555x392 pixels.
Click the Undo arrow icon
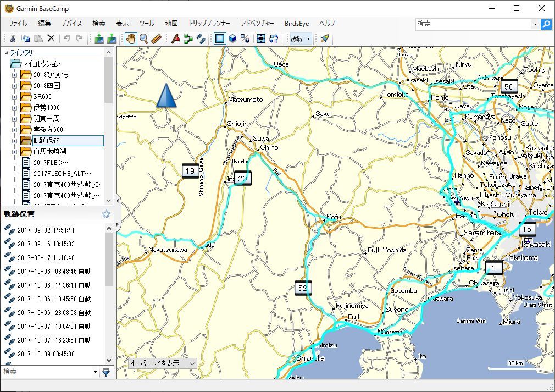[x=67, y=38]
